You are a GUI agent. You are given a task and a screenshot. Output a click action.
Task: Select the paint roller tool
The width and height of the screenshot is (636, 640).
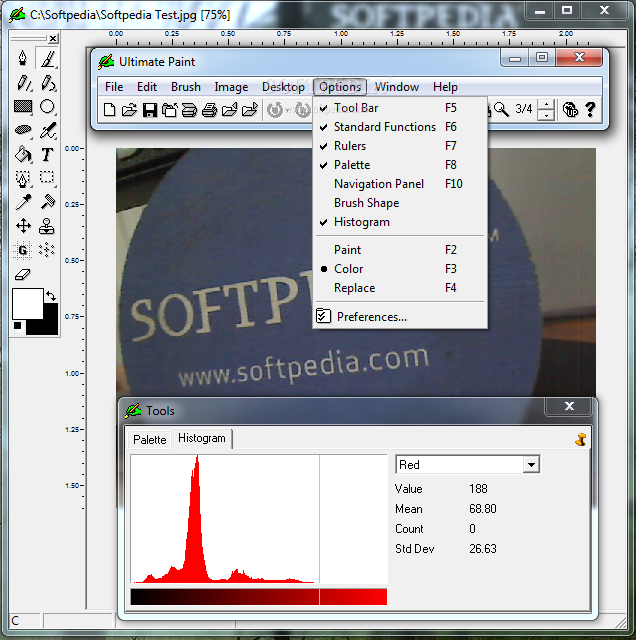(x=48, y=202)
